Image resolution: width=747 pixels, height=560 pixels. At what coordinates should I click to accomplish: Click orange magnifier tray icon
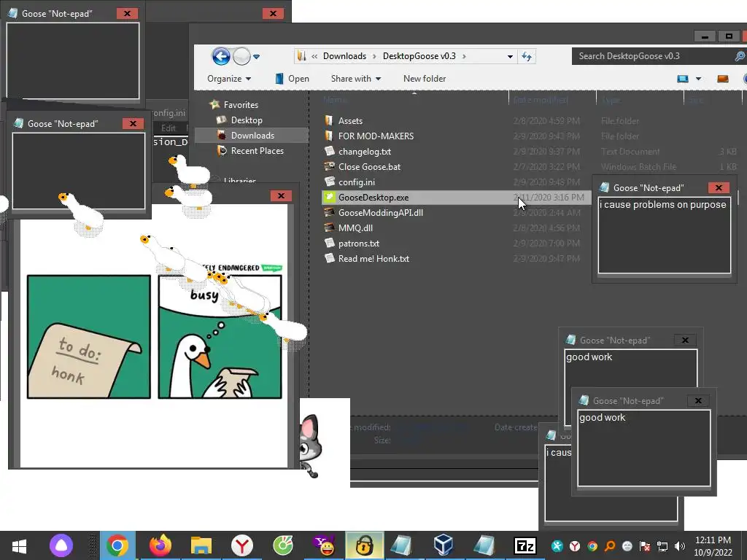tap(609, 546)
